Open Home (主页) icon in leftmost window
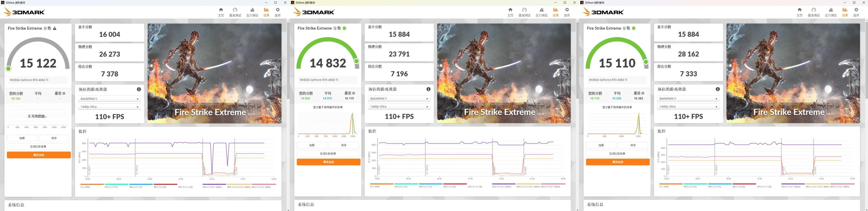This screenshot has width=868, height=211. pyautogui.click(x=221, y=12)
